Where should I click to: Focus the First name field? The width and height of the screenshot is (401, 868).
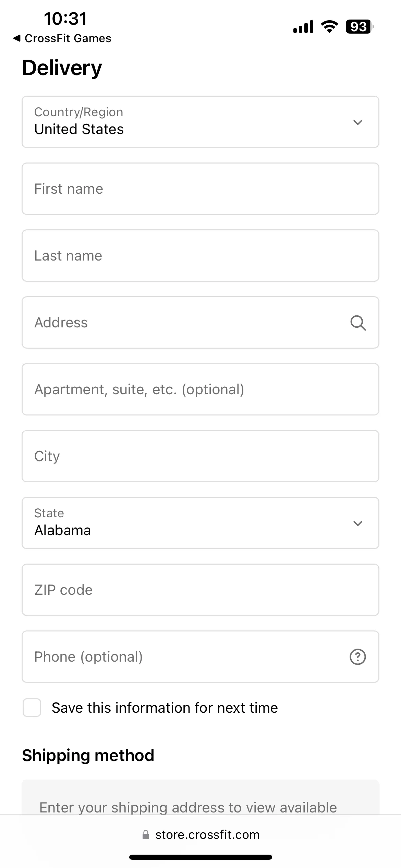(x=200, y=189)
